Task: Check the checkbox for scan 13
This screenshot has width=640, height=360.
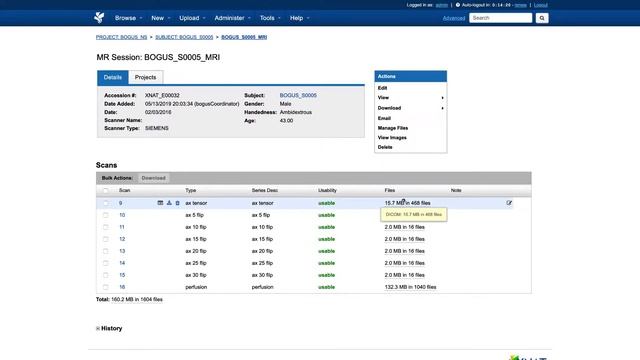Action: [x=106, y=251]
